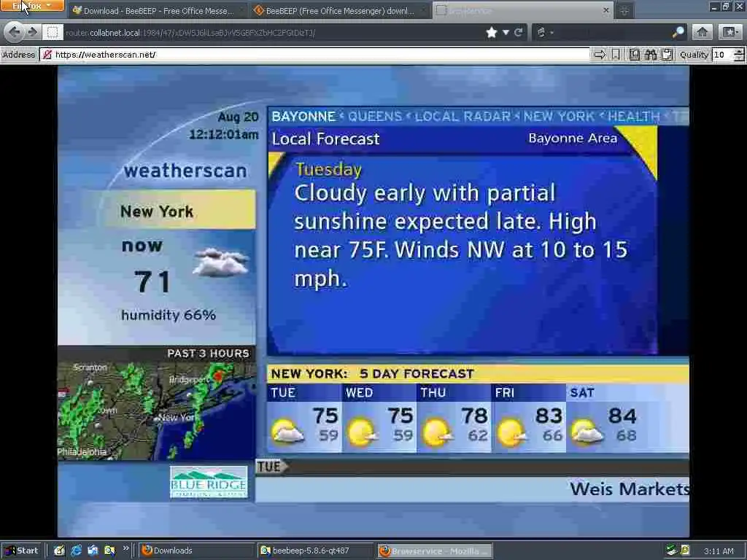Switch to beebeep-5.8.6-qt487 taskbar window

point(315,551)
